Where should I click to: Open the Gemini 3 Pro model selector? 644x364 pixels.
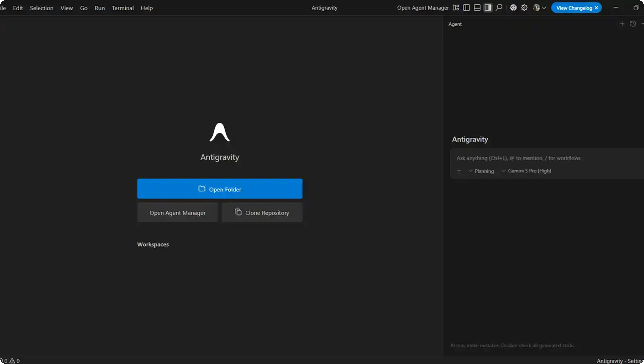pyautogui.click(x=527, y=171)
